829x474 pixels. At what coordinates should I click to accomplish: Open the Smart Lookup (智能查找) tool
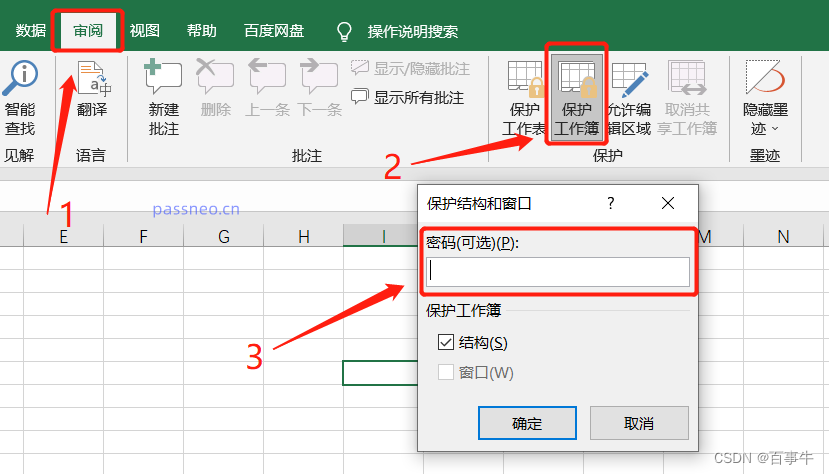(20, 98)
